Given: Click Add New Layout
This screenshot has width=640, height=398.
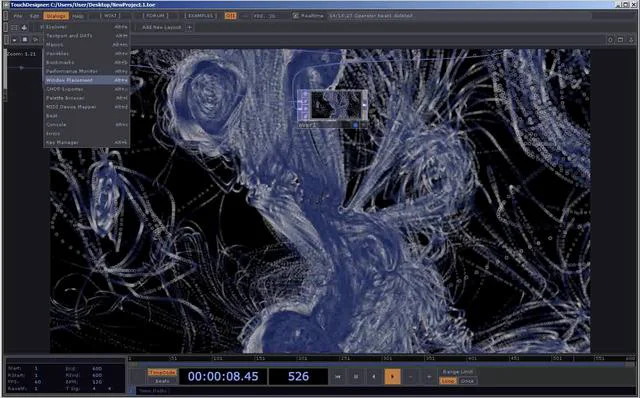Looking at the screenshot, I should coord(162,27).
